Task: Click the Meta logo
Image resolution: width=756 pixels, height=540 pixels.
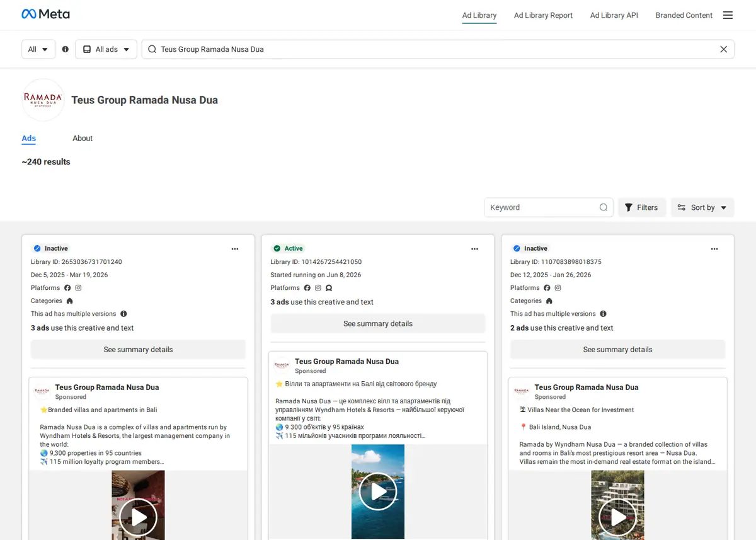Action: [x=45, y=14]
